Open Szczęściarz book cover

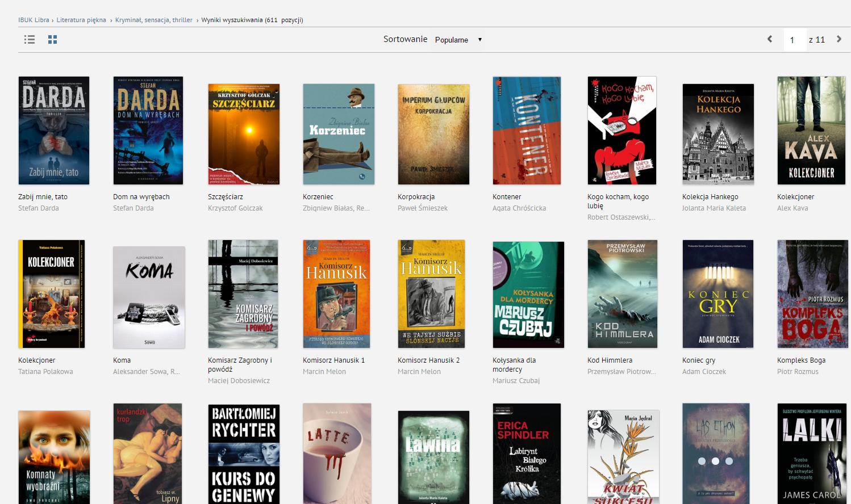(x=244, y=134)
